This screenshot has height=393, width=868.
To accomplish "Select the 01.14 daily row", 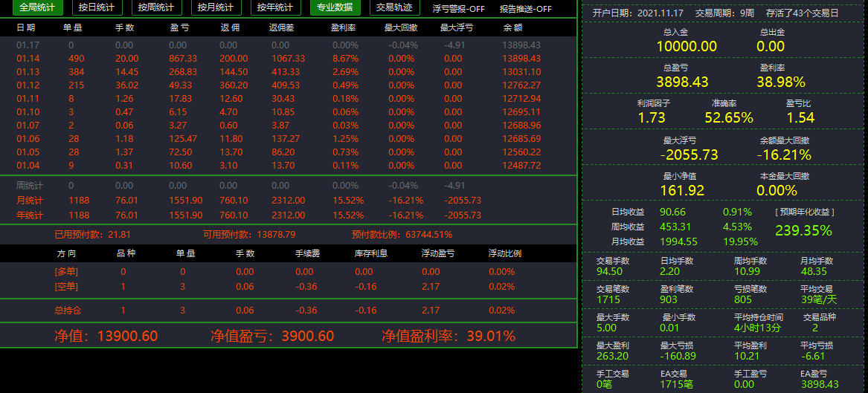I will [288, 59].
